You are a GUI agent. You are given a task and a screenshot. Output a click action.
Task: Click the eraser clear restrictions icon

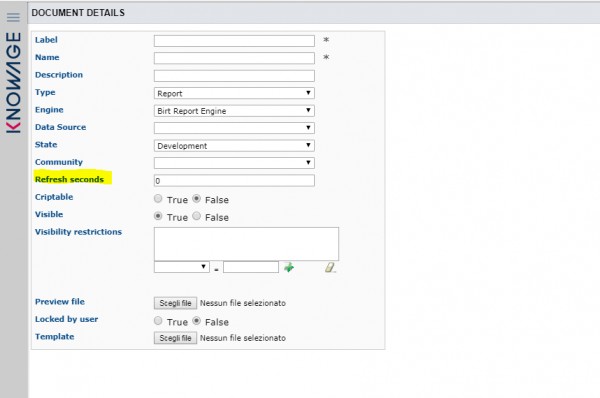click(330, 267)
